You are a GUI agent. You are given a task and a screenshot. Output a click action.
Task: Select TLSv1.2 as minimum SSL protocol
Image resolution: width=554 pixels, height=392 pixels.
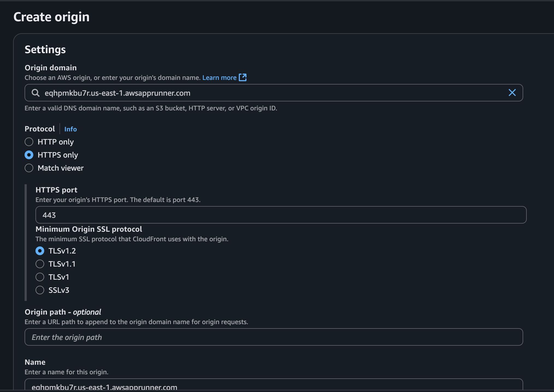40,251
